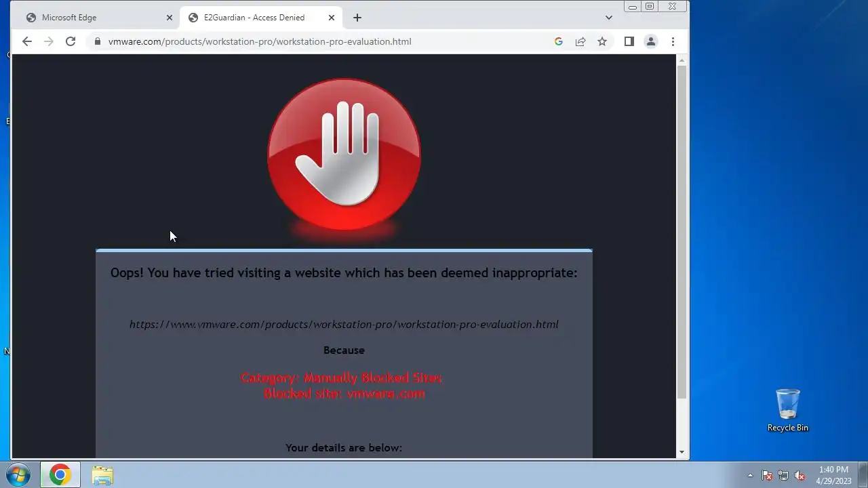Click the 'Oops! You have tried visiting' heading

(344, 272)
